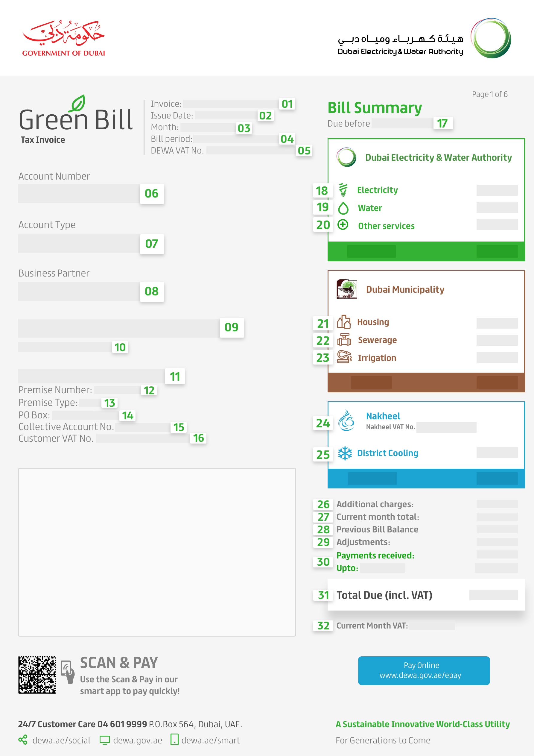Click the SCAN & PAY heading
The height and width of the screenshot is (756, 534).
119,663
